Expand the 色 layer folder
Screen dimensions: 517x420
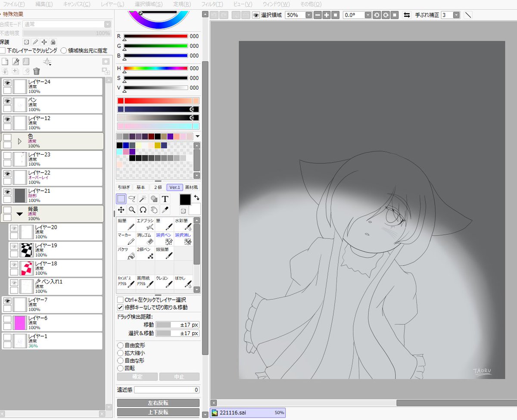tap(19, 141)
